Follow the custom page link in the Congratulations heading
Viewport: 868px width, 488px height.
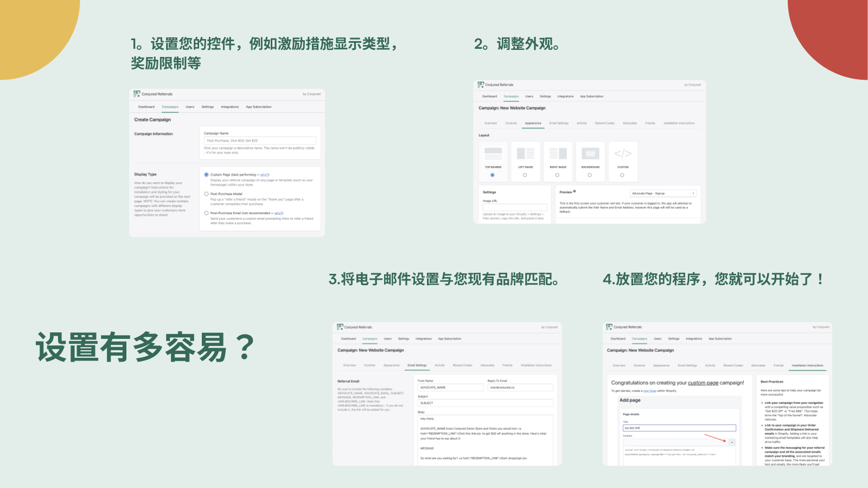pyautogui.click(x=703, y=383)
